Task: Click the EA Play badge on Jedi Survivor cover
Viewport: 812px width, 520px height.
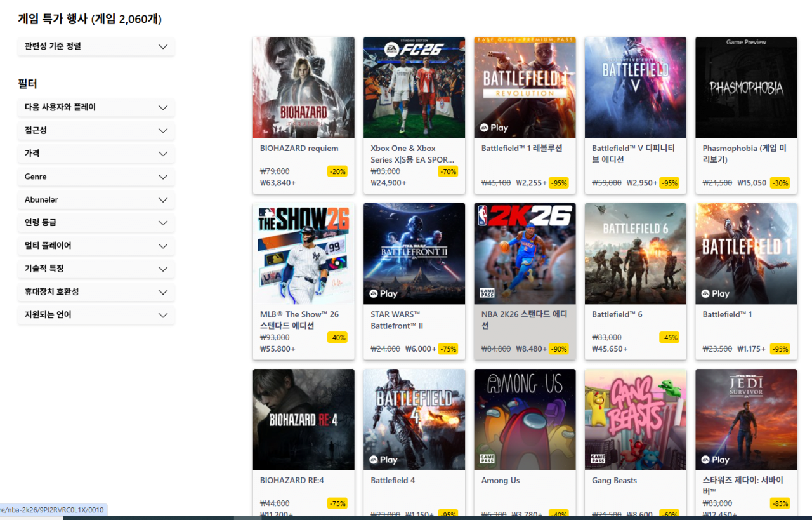Action: pos(716,460)
